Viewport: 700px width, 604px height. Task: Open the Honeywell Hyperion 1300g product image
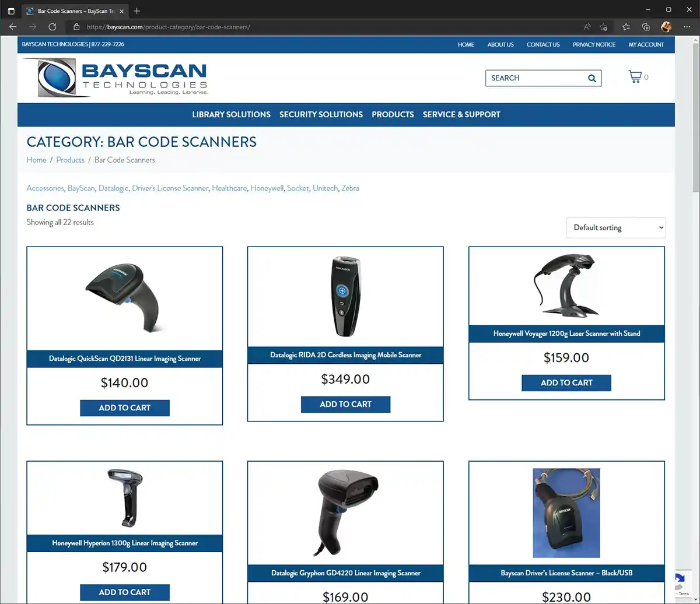[125, 498]
